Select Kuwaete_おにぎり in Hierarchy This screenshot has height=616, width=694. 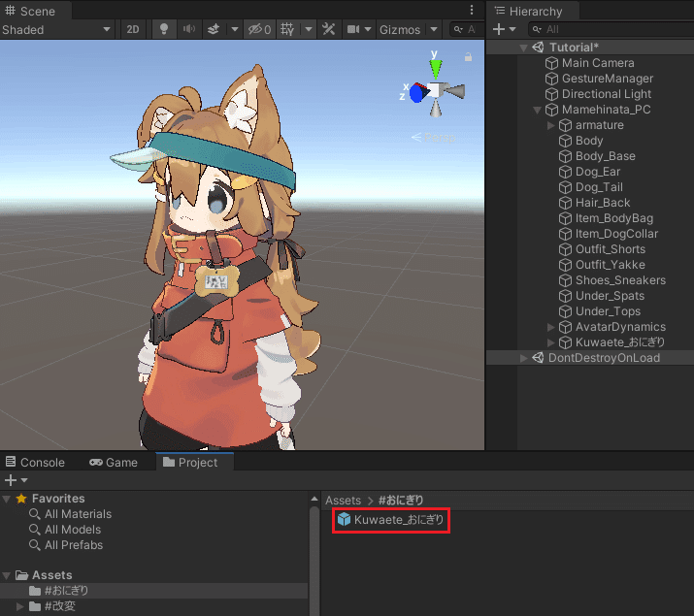[619, 342]
